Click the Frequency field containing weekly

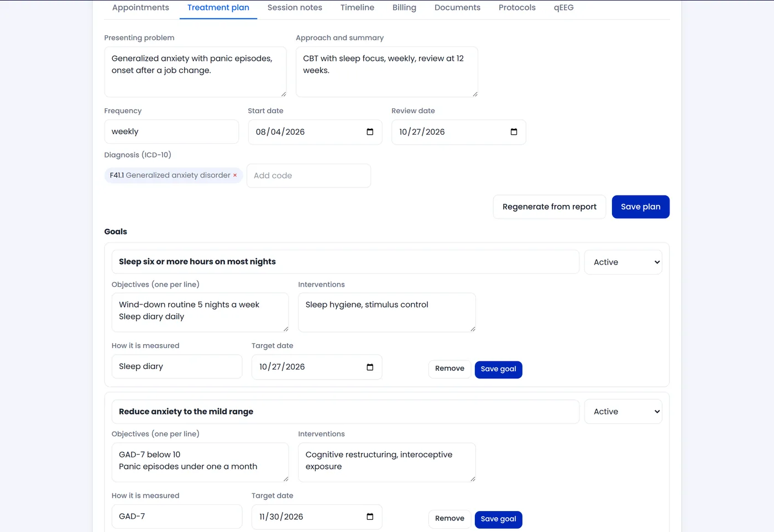(x=171, y=132)
